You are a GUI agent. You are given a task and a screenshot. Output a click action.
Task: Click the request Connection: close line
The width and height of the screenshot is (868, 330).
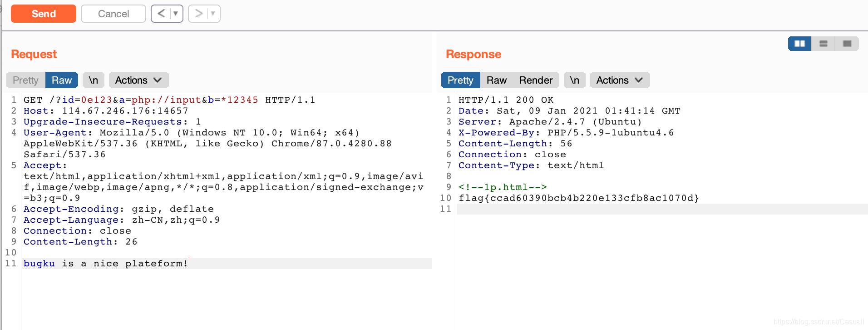click(77, 231)
